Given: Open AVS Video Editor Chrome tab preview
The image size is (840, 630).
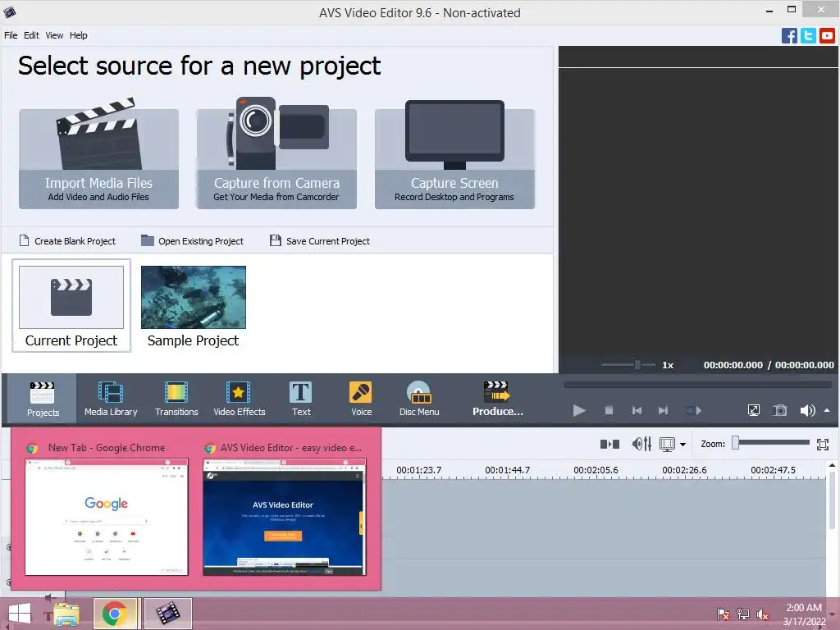Looking at the screenshot, I should tap(285, 509).
